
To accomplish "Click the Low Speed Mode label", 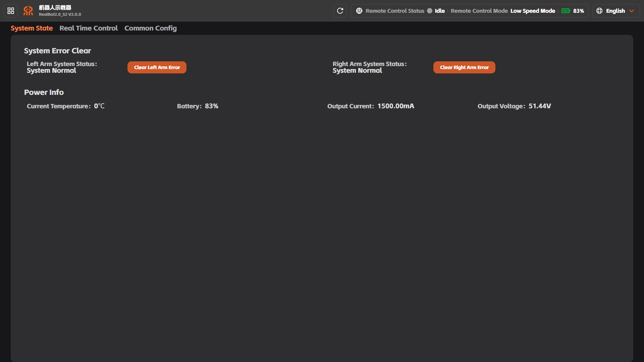I will coord(533,11).
